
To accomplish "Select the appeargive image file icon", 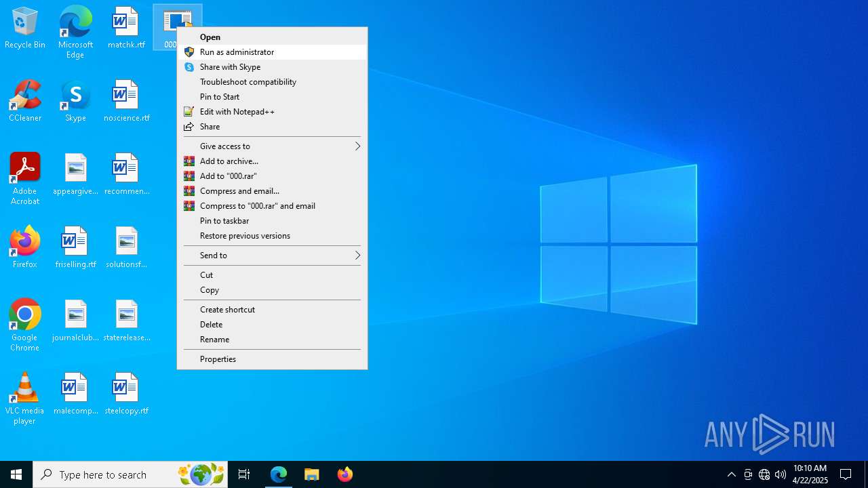I will (x=75, y=174).
